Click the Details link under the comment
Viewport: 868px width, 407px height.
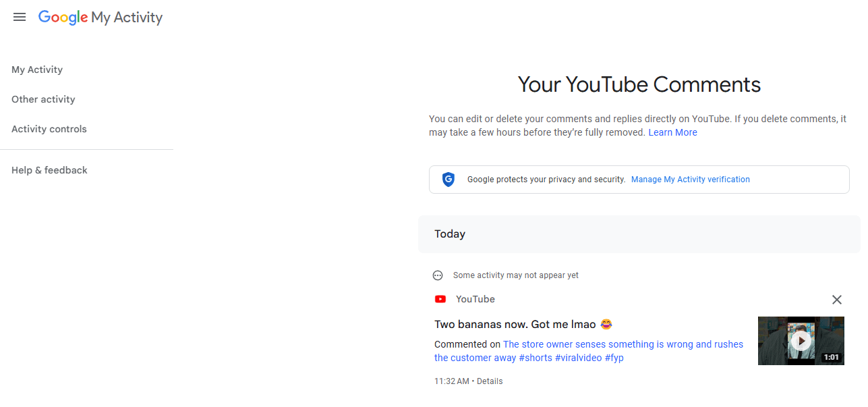coord(489,381)
